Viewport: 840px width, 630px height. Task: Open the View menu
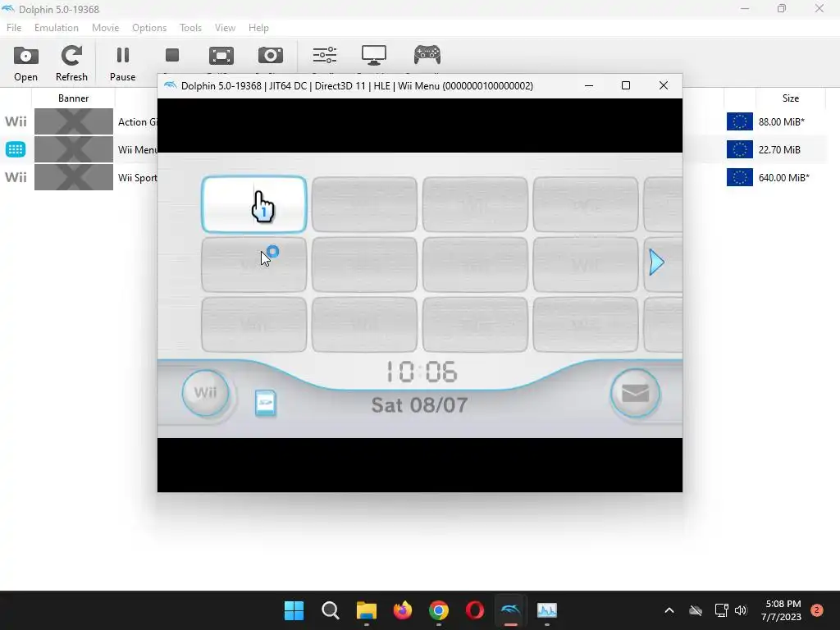point(225,28)
